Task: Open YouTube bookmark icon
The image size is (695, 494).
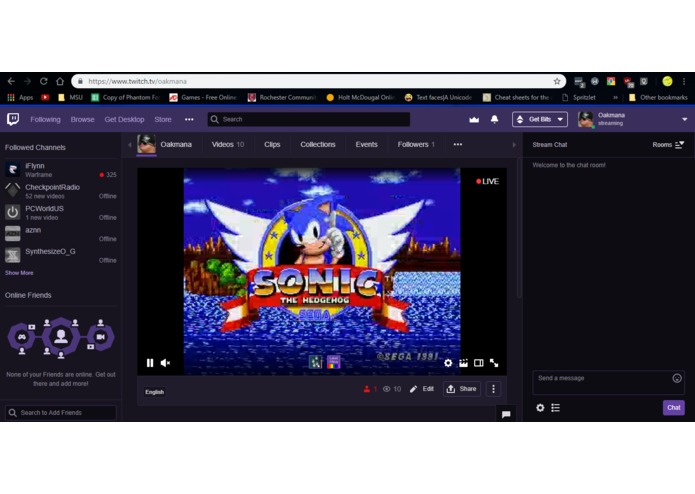Action: tap(45, 97)
